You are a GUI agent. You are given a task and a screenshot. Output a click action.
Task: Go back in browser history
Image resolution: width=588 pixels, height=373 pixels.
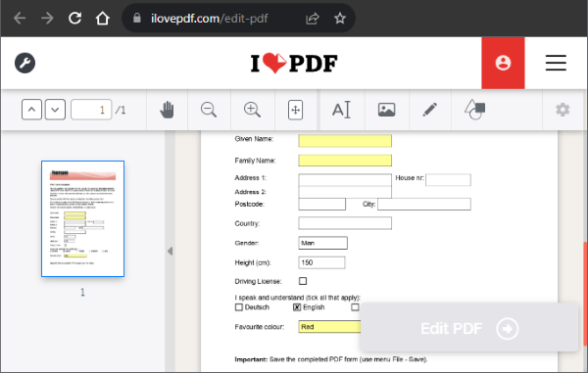(x=20, y=18)
